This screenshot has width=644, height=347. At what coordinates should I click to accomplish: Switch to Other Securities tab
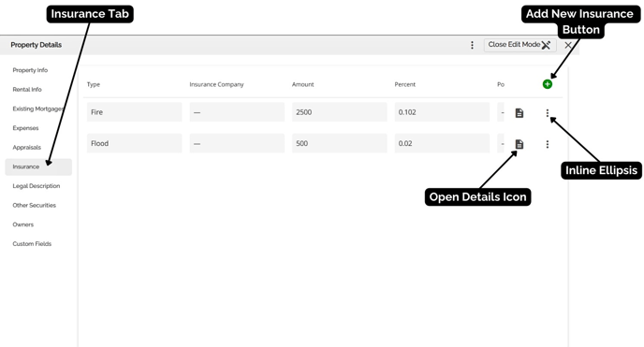[34, 205]
